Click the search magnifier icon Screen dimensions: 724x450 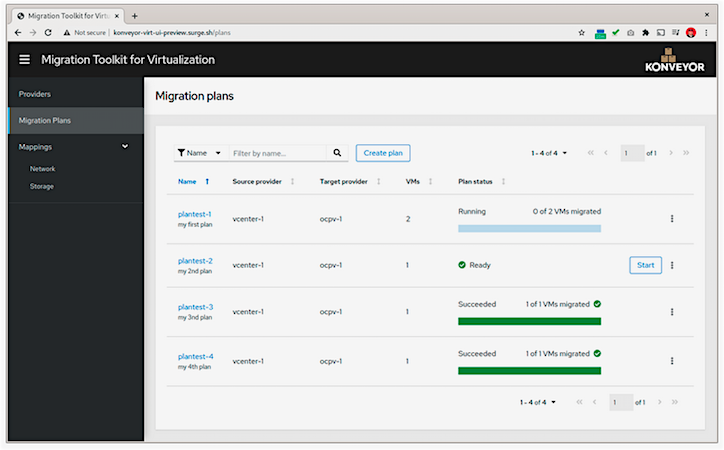337,153
